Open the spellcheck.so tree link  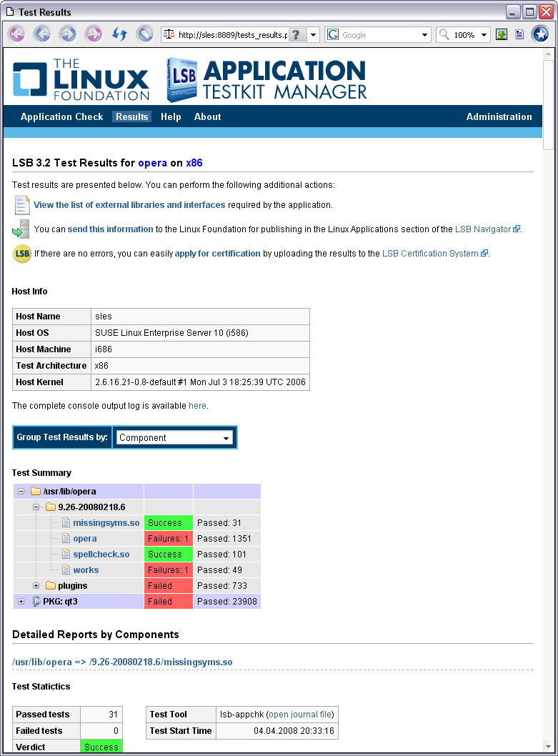pos(101,554)
